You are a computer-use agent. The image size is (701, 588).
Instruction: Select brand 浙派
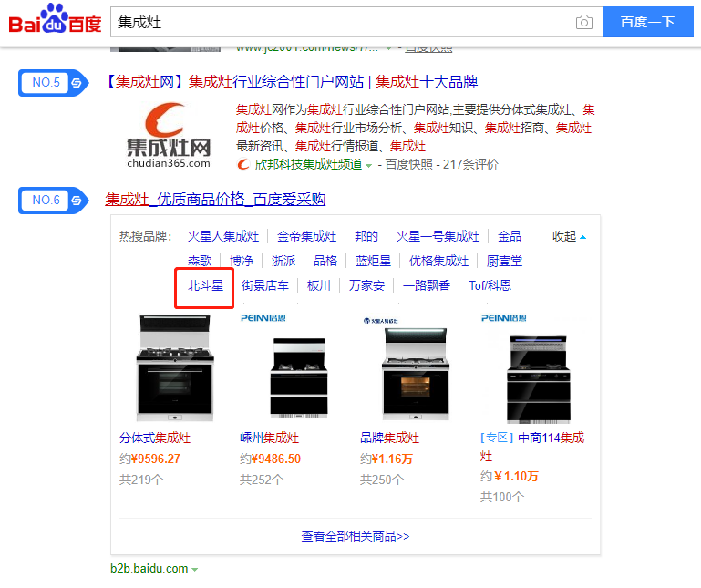[283, 261]
